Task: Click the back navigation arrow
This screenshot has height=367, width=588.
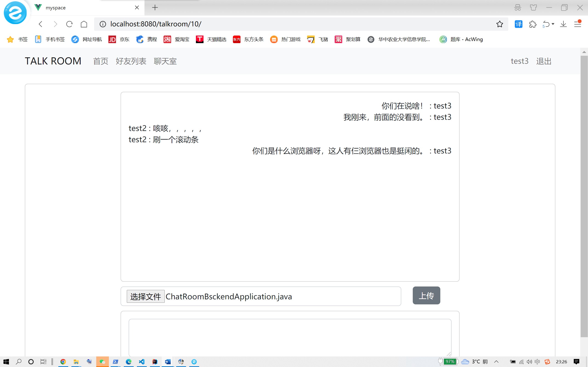Action: tap(41, 24)
